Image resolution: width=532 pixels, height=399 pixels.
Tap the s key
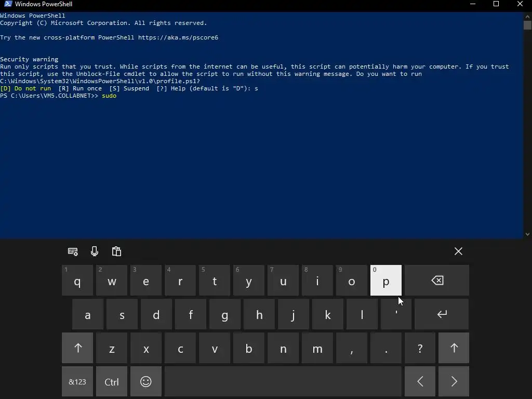tap(122, 314)
